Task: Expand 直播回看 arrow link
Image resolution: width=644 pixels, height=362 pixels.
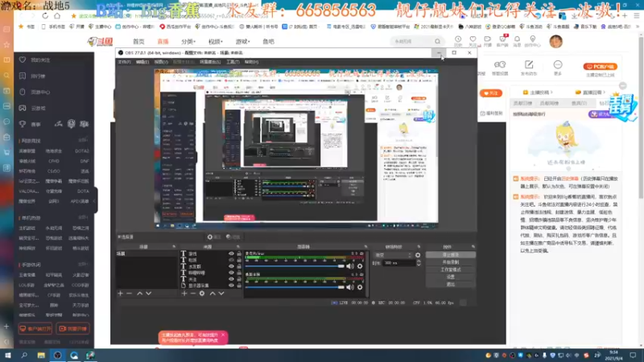Action: [591, 93]
